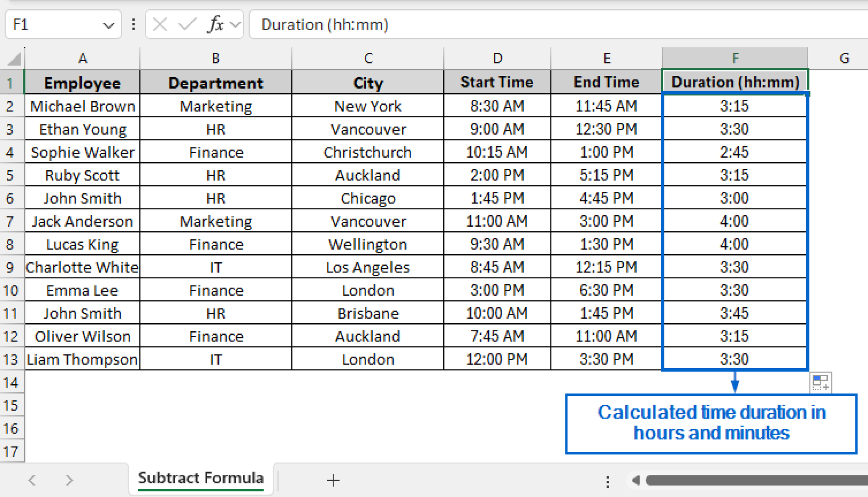Screen dimensions: 868x497
Task: Select row 14 header
Action: pos(11,382)
